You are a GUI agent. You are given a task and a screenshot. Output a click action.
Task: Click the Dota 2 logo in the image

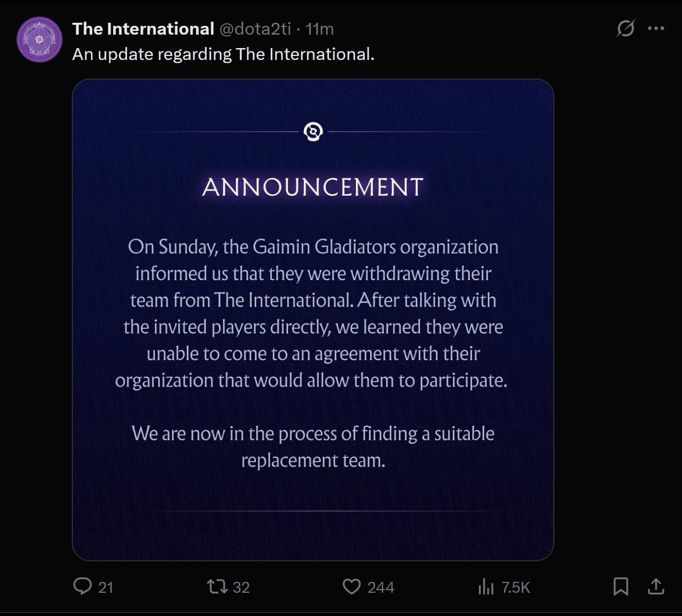coord(313,132)
